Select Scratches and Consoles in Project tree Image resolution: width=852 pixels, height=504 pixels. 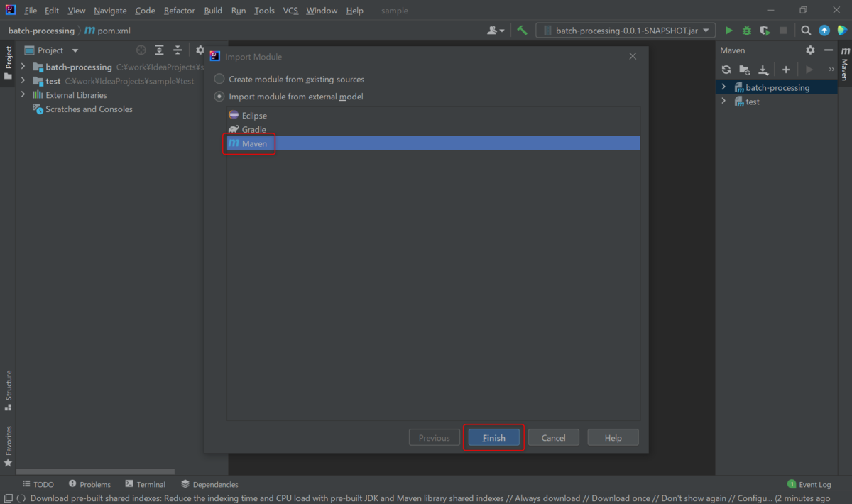tap(82, 109)
